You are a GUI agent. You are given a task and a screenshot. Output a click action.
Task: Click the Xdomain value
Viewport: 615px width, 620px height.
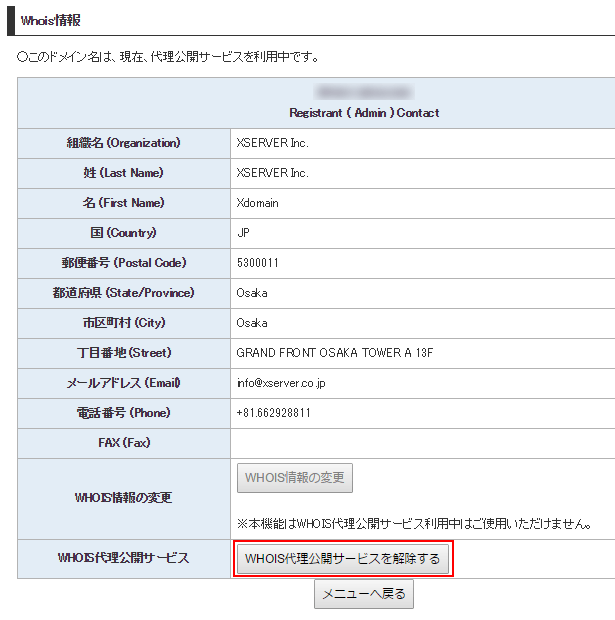click(x=257, y=203)
